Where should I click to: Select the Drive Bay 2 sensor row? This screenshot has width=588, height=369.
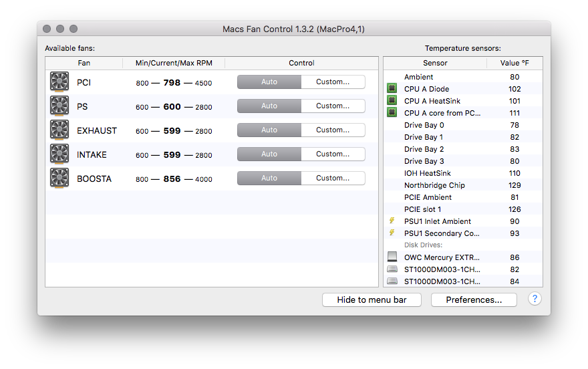click(463, 149)
